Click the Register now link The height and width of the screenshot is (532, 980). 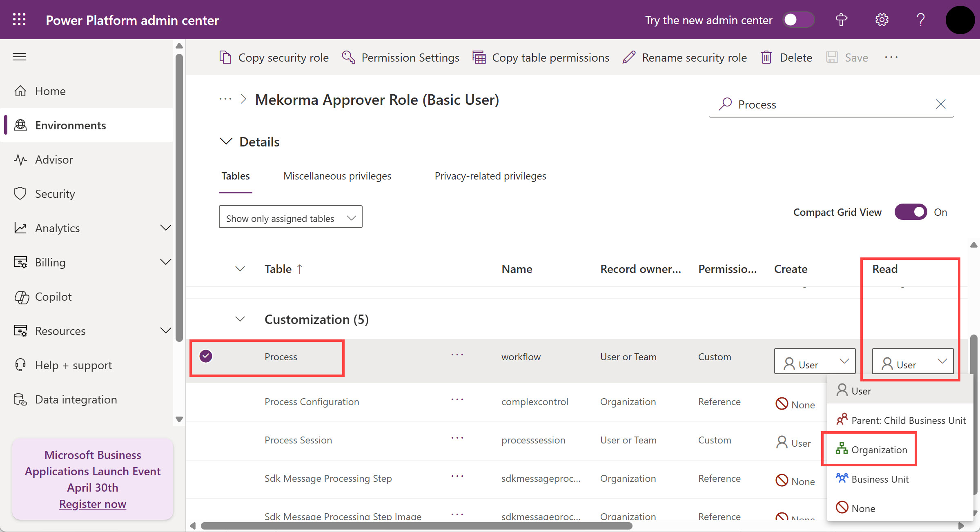pyautogui.click(x=93, y=504)
